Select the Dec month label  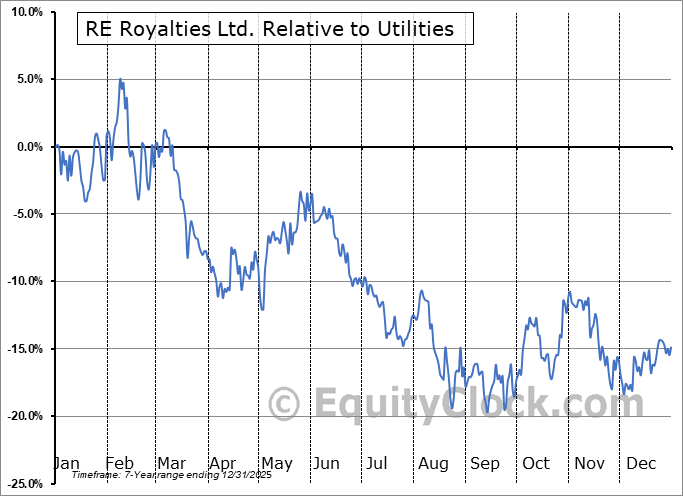tap(639, 463)
